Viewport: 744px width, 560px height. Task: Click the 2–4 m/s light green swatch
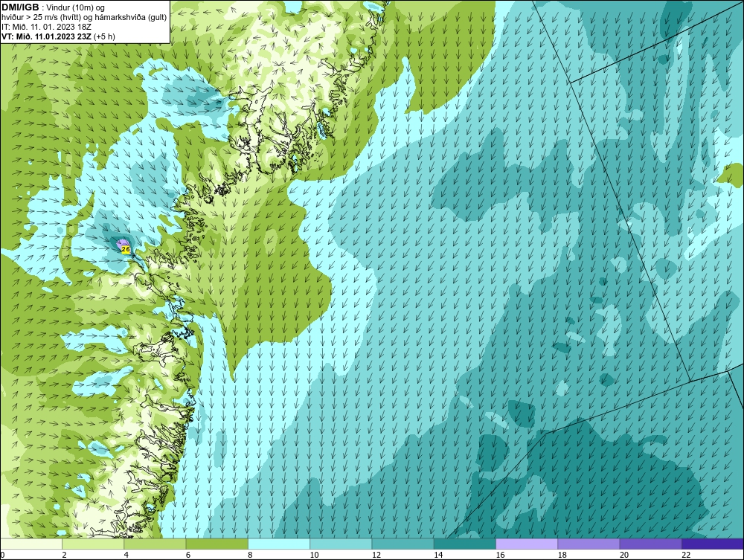93,544
